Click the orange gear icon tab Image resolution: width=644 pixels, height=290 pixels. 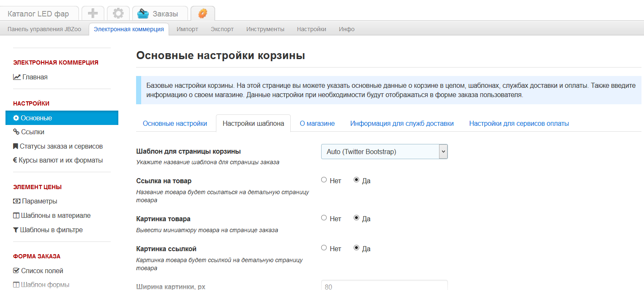(203, 14)
